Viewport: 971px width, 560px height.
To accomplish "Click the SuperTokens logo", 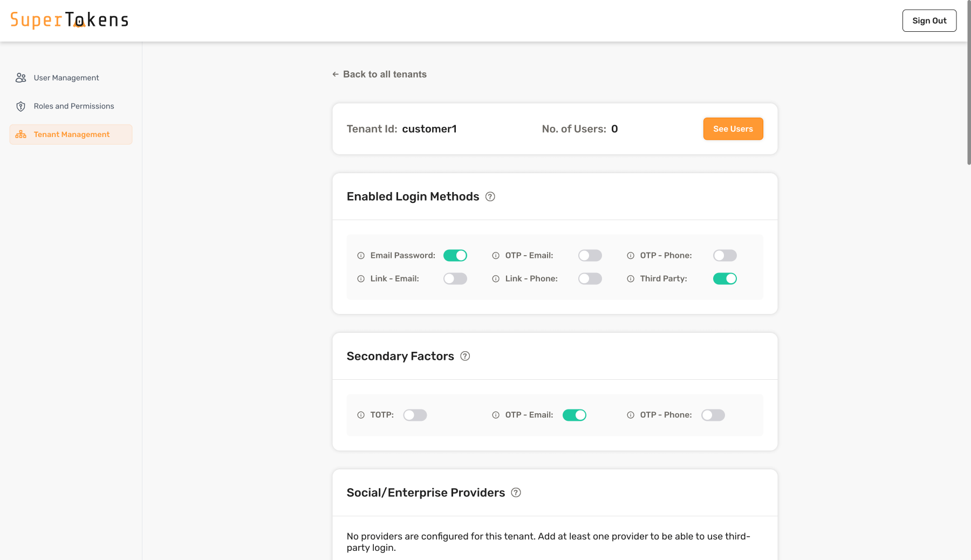I will pyautogui.click(x=70, y=19).
